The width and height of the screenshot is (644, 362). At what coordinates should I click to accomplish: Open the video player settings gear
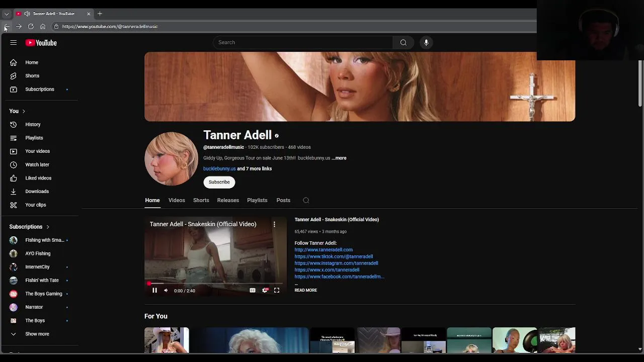(265, 291)
